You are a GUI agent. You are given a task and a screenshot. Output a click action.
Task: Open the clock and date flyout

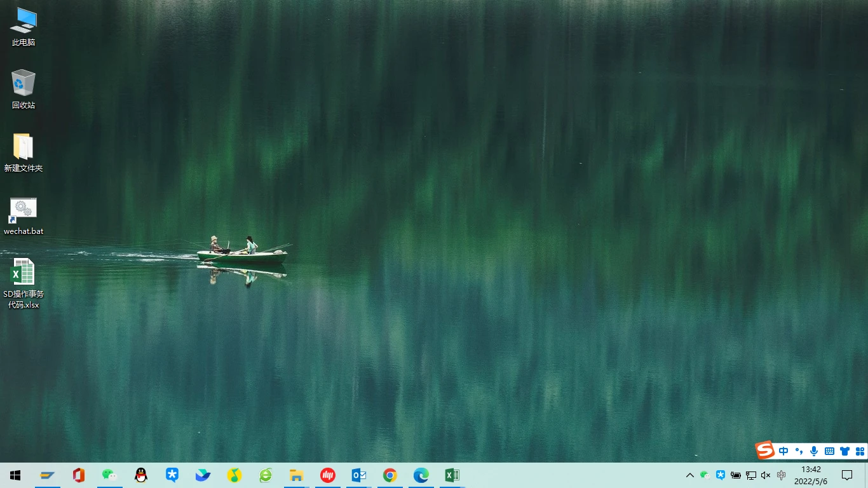(811, 475)
